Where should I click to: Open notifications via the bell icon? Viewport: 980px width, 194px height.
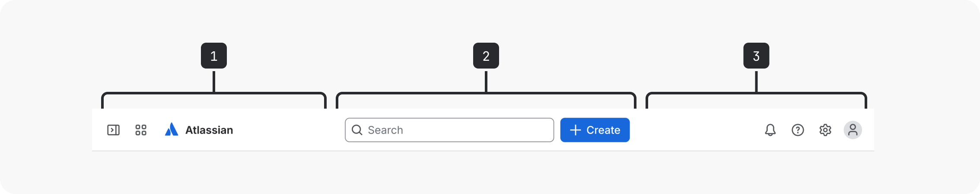coord(770,130)
